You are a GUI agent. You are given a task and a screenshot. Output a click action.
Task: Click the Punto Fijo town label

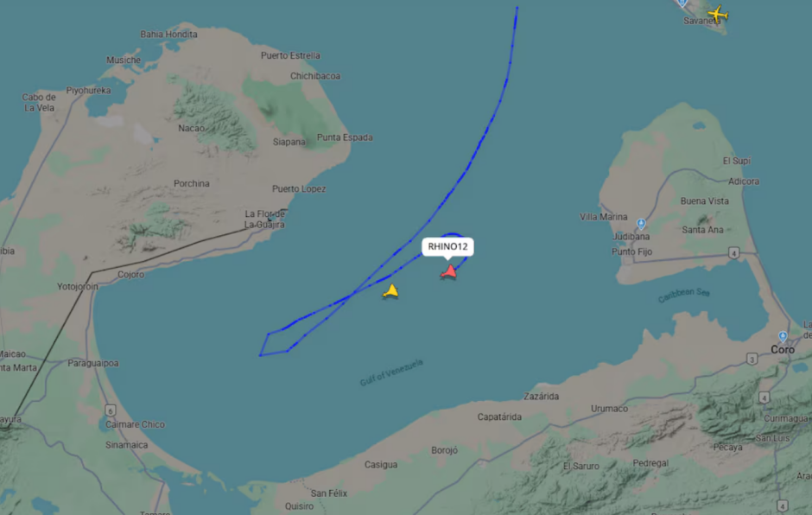click(x=631, y=251)
